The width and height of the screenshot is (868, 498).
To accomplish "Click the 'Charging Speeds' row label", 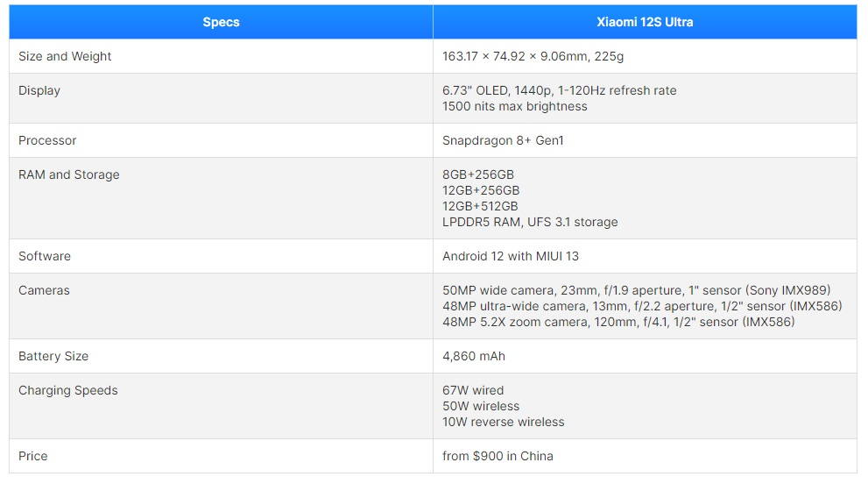I will pyautogui.click(x=68, y=391).
